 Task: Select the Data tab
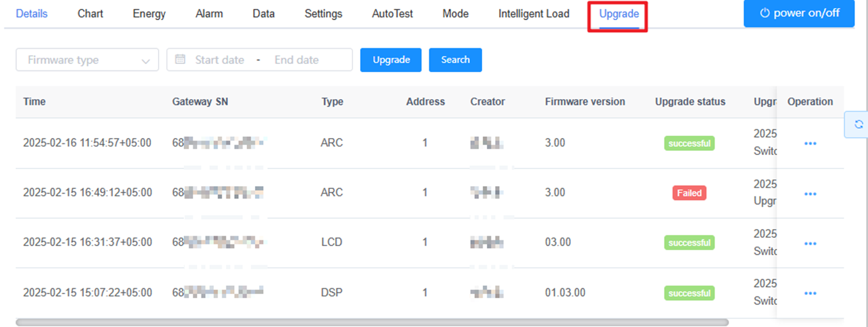[264, 14]
